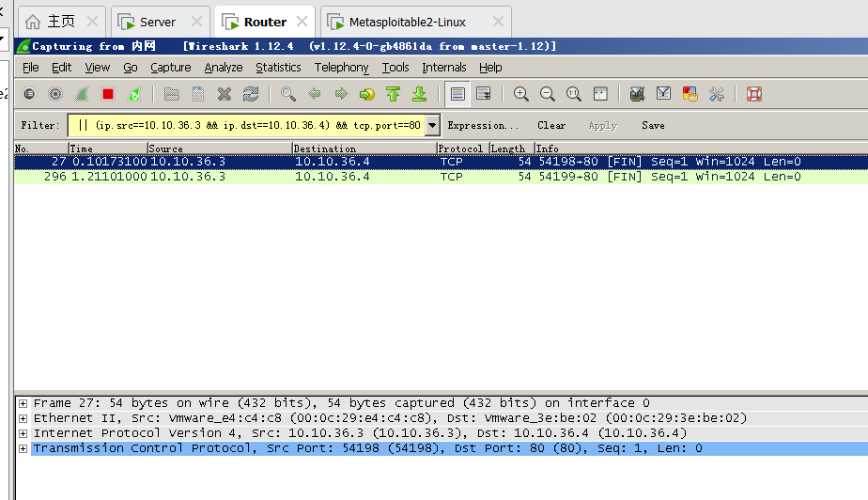This screenshot has width=868, height=500.
Task: Zoom in toolbar magnifier plus icon
Action: pos(521,94)
